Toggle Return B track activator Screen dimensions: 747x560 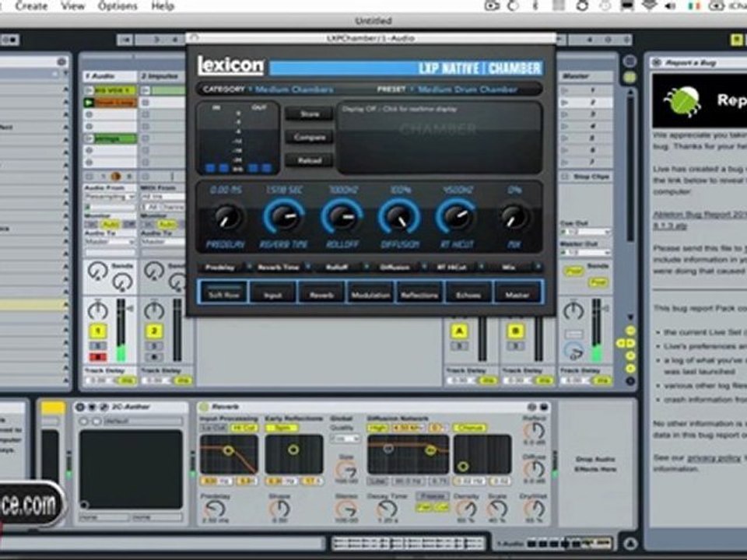(x=515, y=331)
